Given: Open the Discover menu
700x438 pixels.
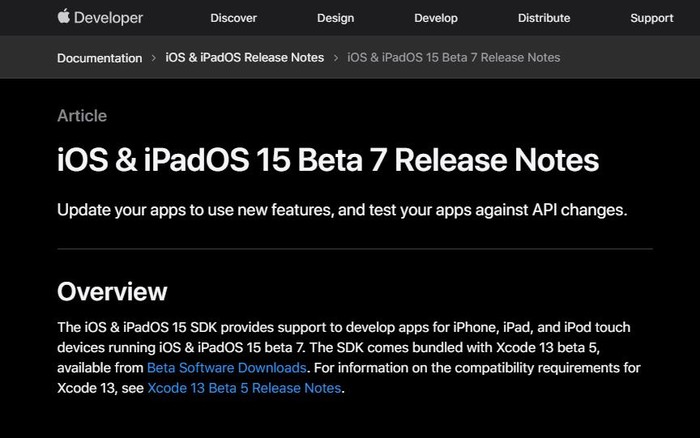Looking at the screenshot, I should tap(233, 18).
